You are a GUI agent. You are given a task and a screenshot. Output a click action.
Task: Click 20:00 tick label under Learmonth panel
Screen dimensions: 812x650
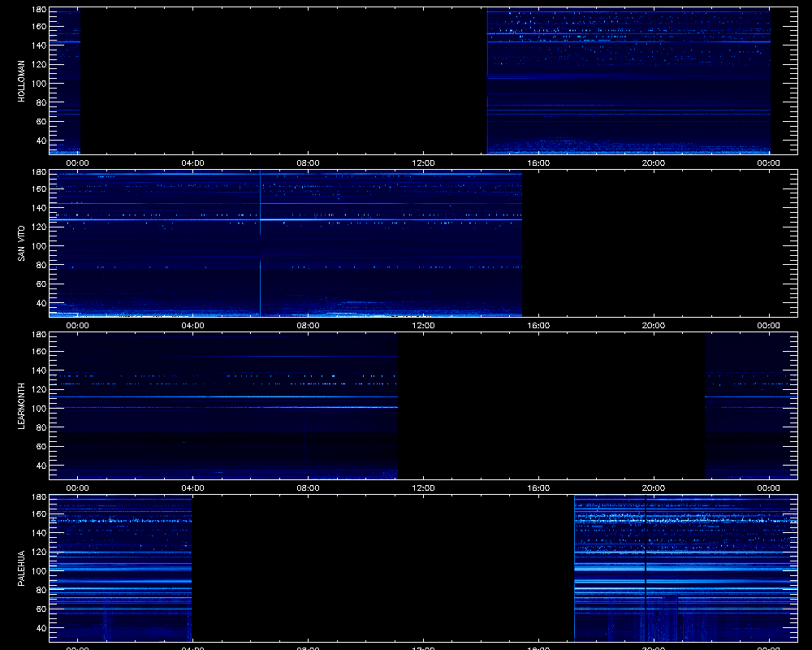tap(654, 487)
